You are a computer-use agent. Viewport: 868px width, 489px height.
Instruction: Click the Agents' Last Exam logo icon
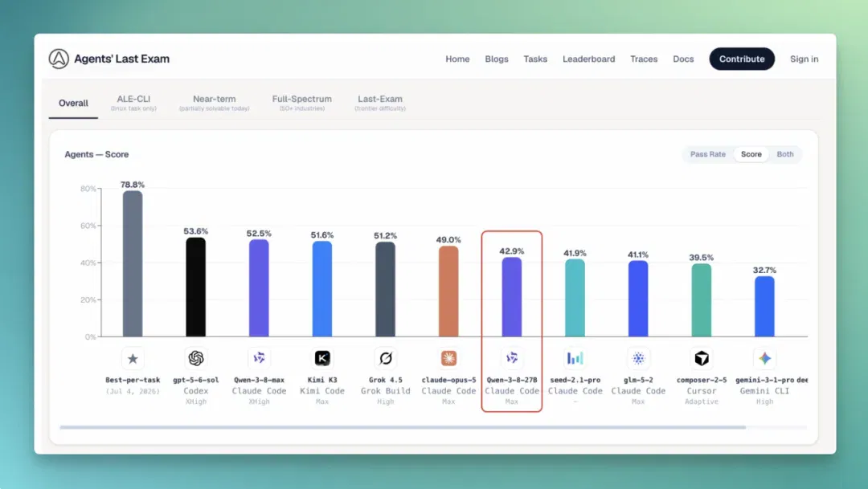pos(59,59)
